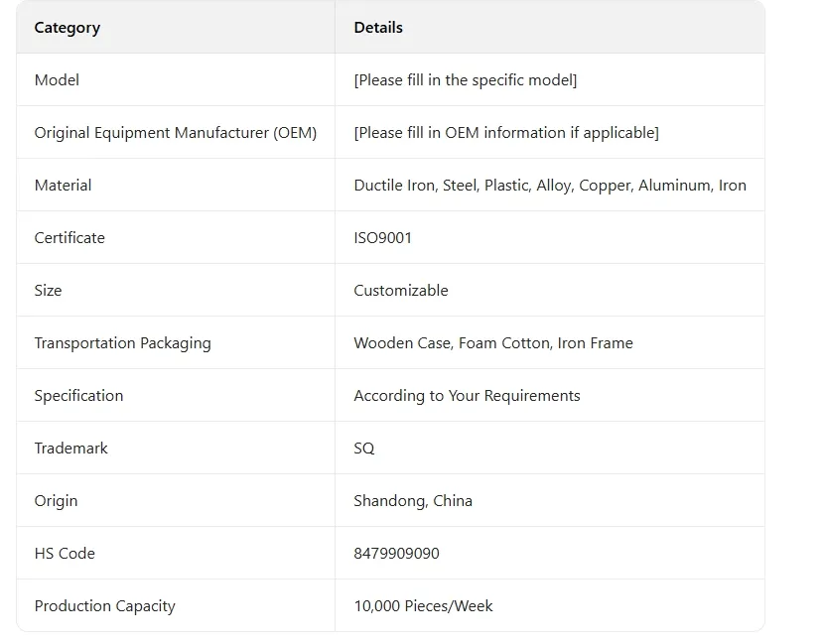Select the Customizable size value
823x644 pixels.
[401, 291]
